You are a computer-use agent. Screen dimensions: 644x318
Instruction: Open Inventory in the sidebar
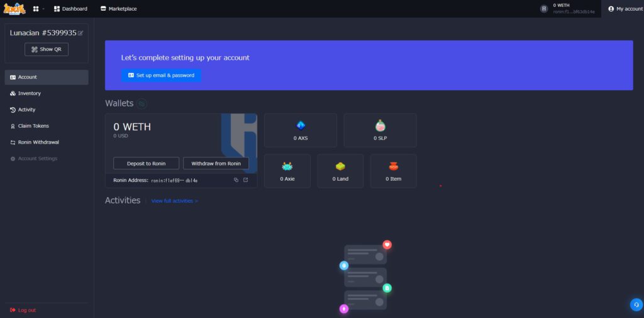(29, 93)
